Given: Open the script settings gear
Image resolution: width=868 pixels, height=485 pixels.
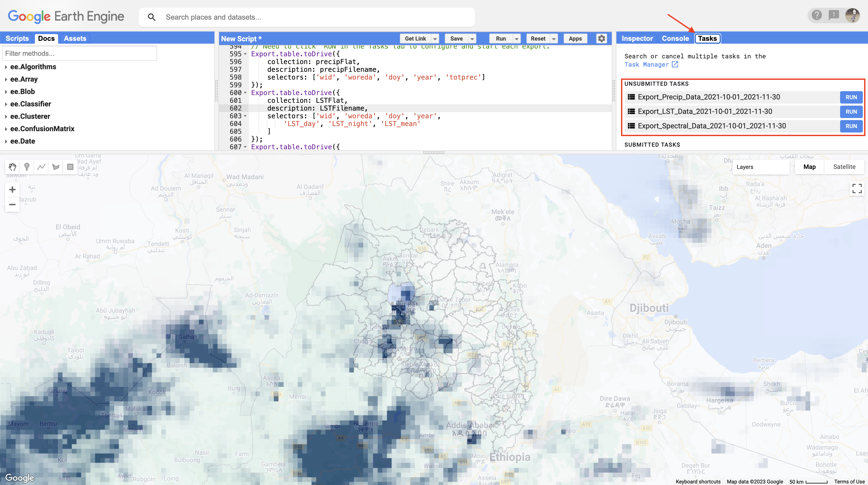Looking at the screenshot, I should [x=602, y=38].
